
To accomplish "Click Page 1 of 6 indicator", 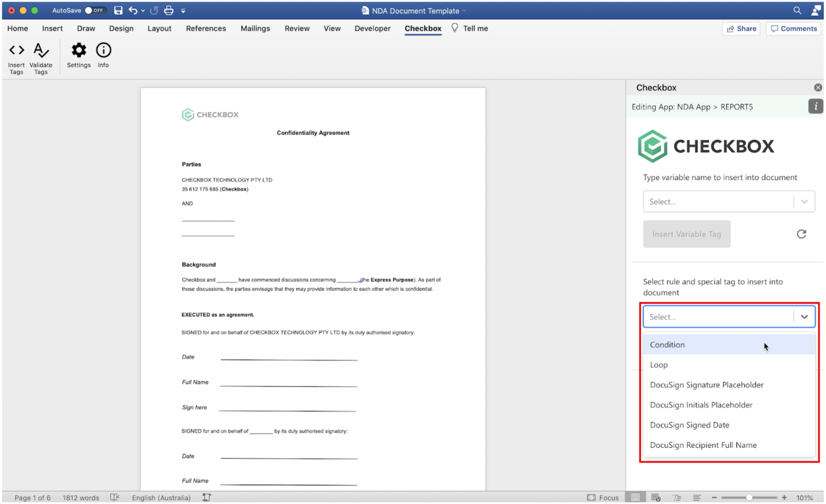I will tap(32, 498).
